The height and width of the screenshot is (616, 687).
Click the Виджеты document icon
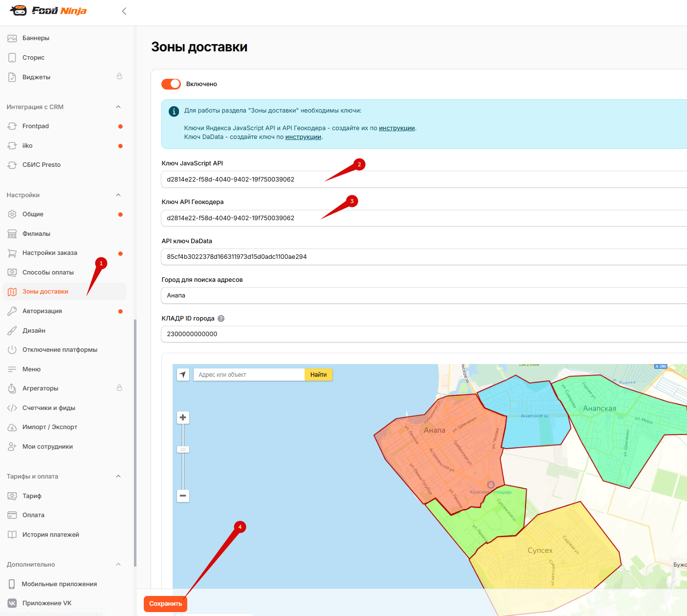12,77
